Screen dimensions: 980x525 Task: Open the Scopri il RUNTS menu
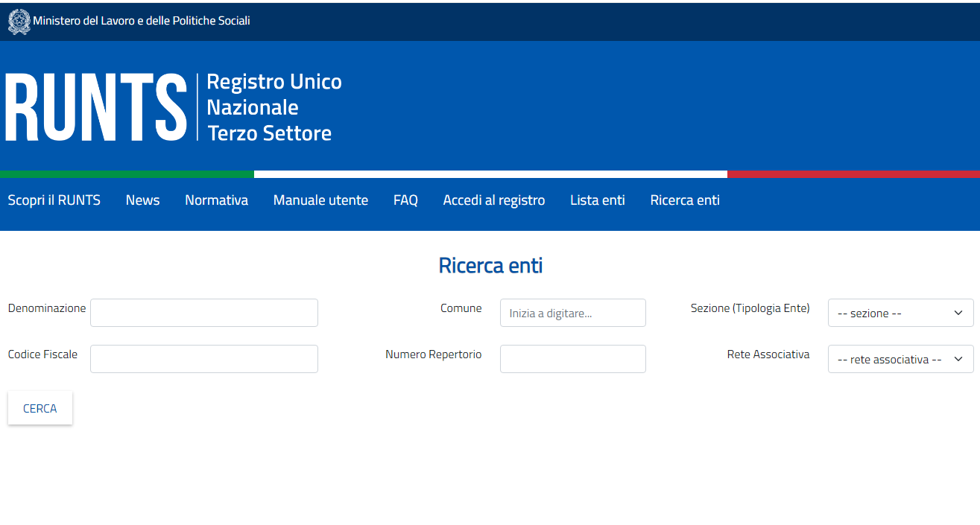[54, 200]
